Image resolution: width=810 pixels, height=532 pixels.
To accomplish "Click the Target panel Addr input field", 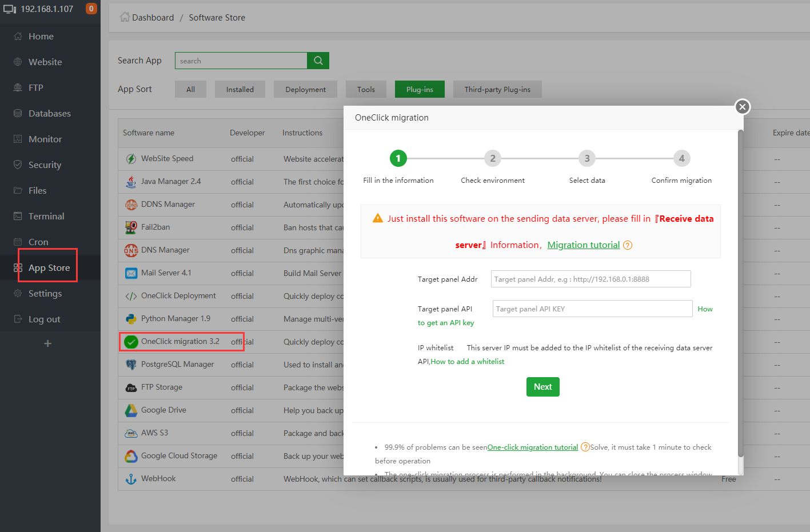I will [x=590, y=279].
